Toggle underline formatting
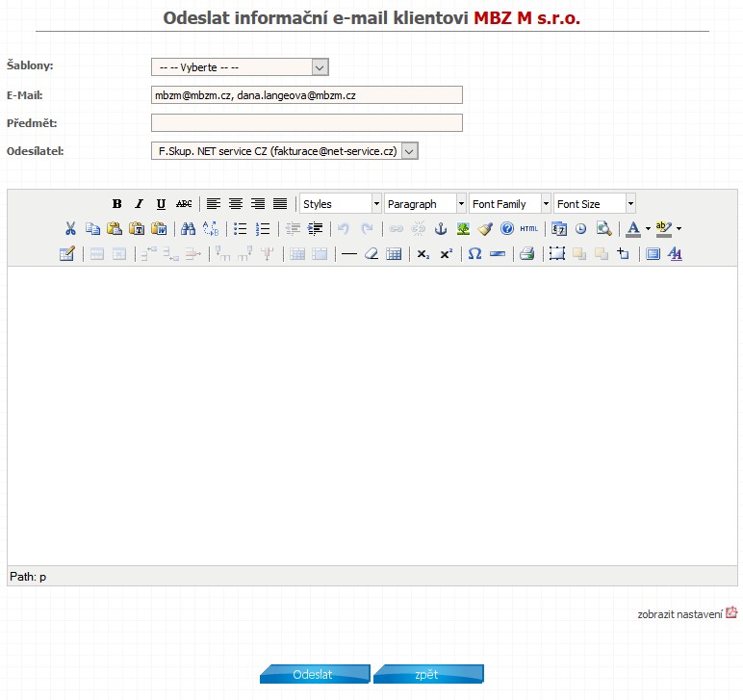 (x=161, y=204)
